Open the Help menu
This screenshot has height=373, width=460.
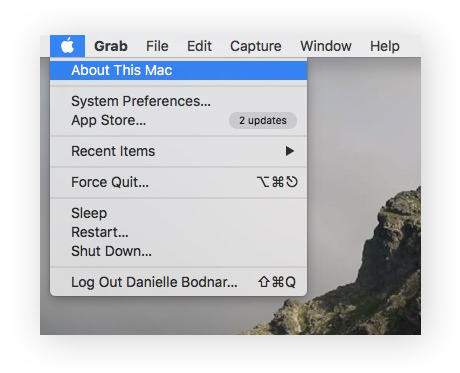coord(385,46)
